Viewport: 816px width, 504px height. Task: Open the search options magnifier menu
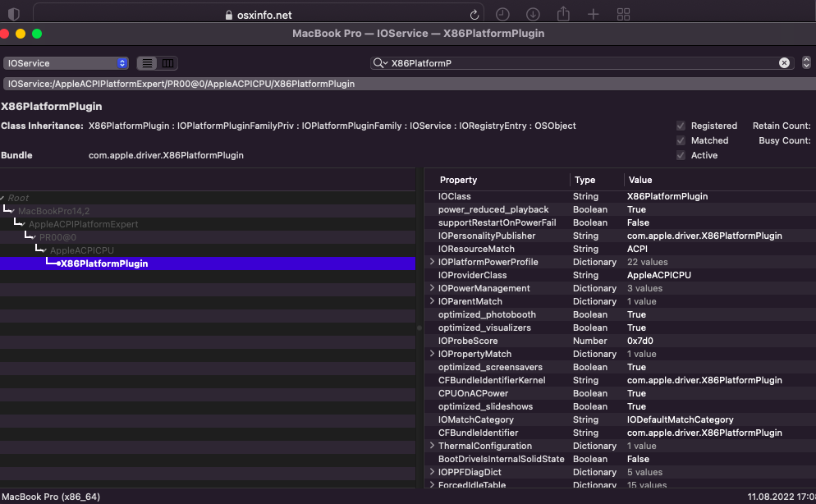(379, 62)
